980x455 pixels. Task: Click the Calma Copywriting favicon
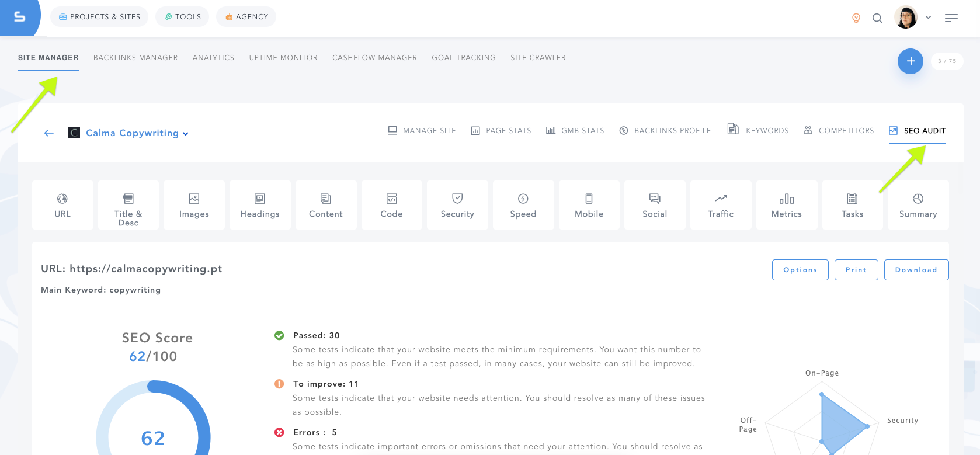pyautogui.click(x=74, y=133)
